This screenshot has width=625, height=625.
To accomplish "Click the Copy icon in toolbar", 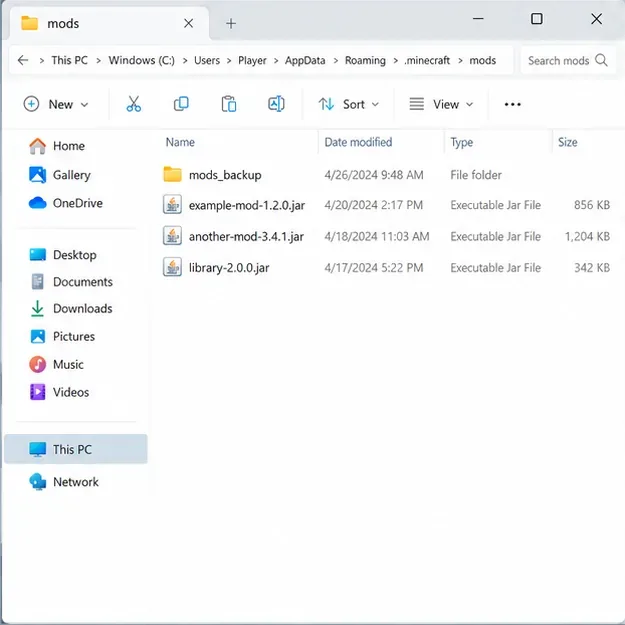I will tap(181, 104).
